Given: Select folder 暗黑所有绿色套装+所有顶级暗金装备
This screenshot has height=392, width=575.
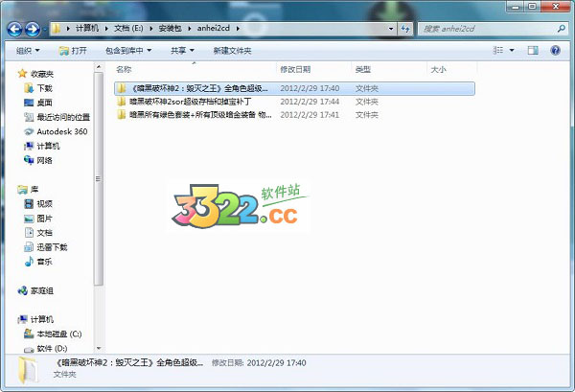Looking at the screenshot, I should click(195, 115).
